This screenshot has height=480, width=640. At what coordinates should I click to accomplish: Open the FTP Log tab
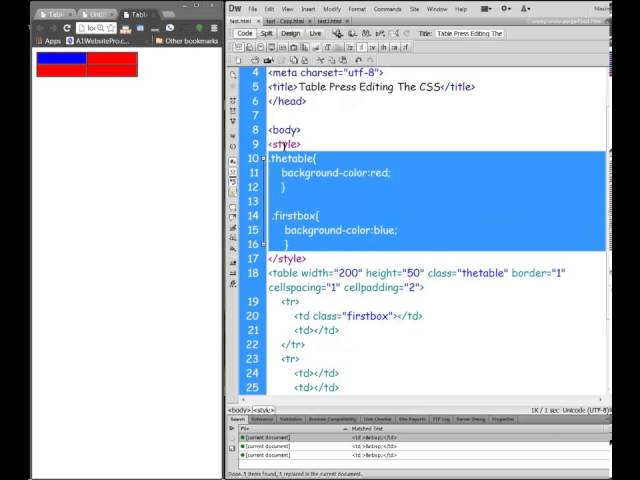441,419
